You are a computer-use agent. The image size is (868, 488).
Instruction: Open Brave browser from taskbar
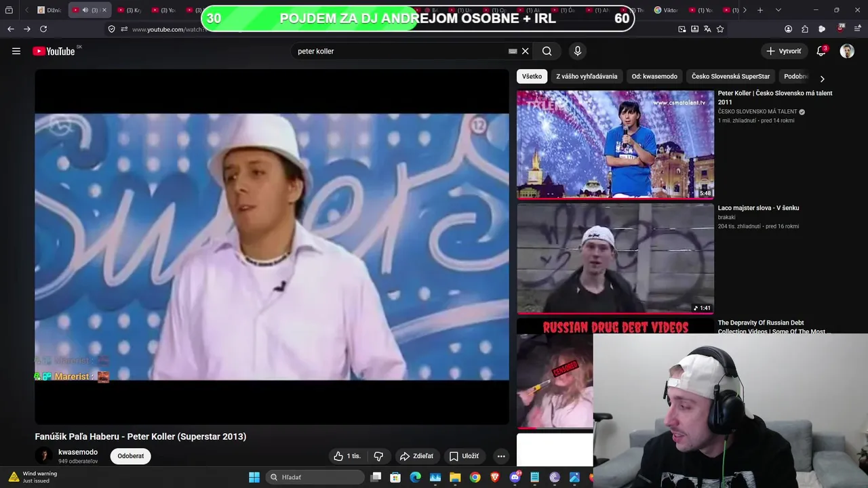click(495, 477)
